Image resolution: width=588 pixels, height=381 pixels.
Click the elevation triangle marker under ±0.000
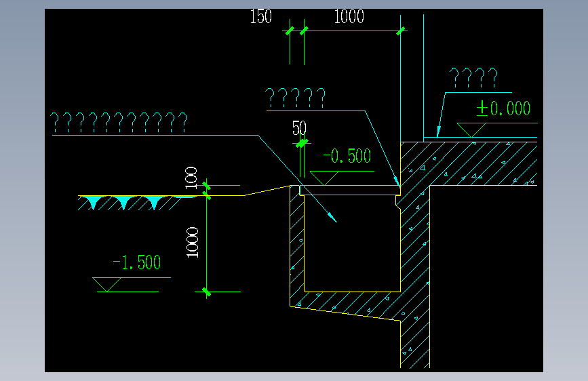coord(471,129)
